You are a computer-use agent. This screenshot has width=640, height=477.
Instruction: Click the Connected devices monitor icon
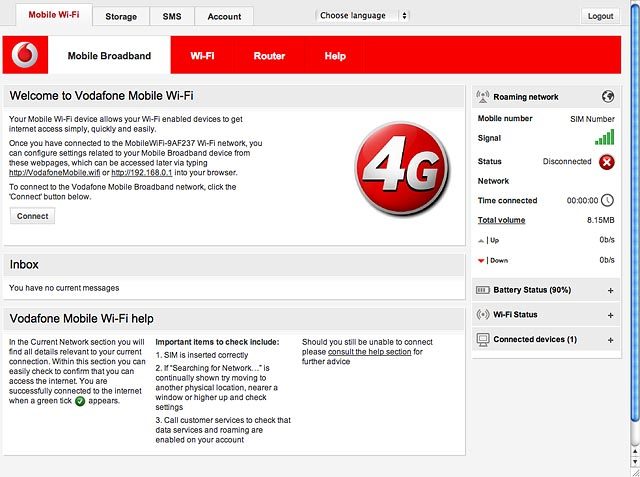482,339
